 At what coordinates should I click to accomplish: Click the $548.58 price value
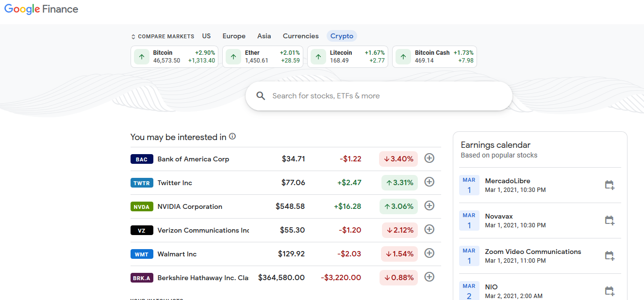coord(290,206)
